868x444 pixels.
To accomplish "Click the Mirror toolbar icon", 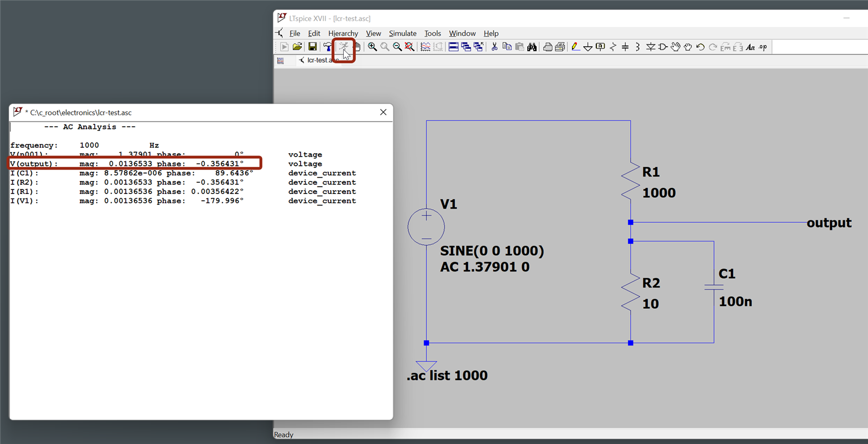I will (738, 47).
